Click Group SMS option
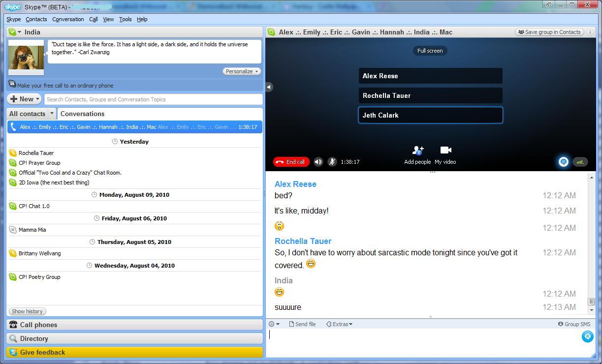The image size is (602, 364). 574,324
